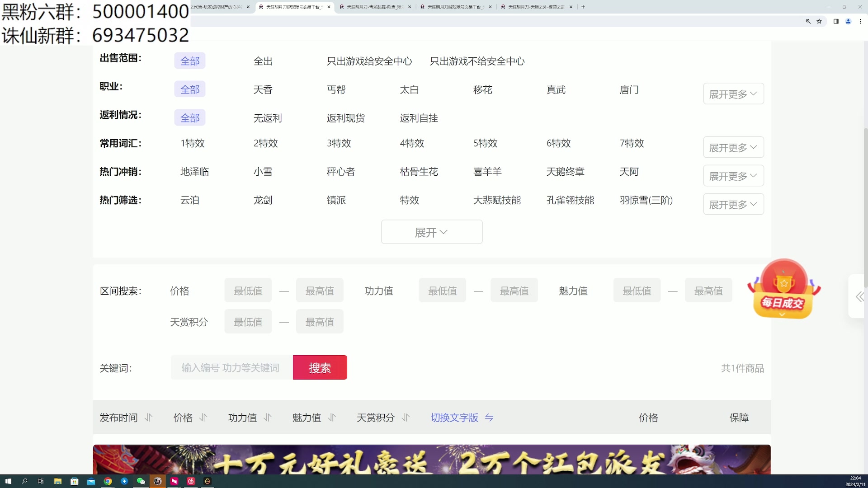The image size is (868, 488).
Task: Click the sort icon next to 发布时间
Action: point(148,418)
